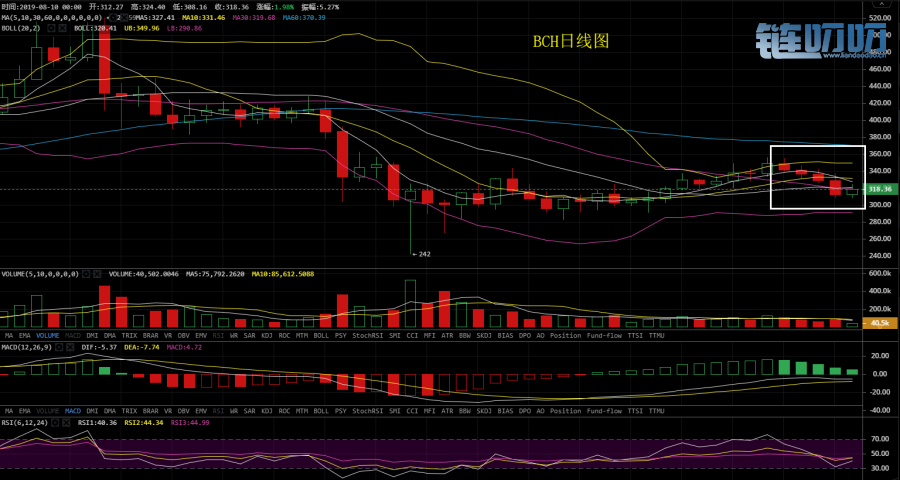The image size is (900, 480).
Task: Open settings icon for the VOLUME indicator
Action: [x=87, y=273]
